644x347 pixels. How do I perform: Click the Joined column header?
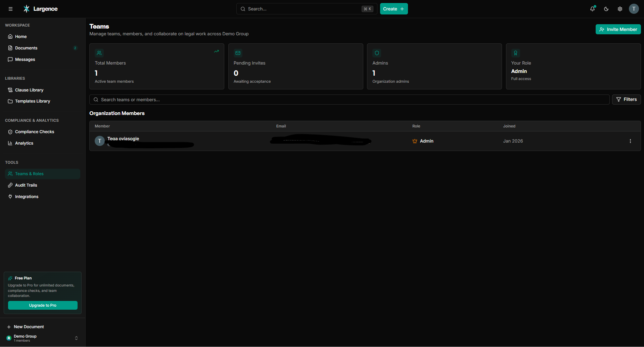tap(509, 126)
